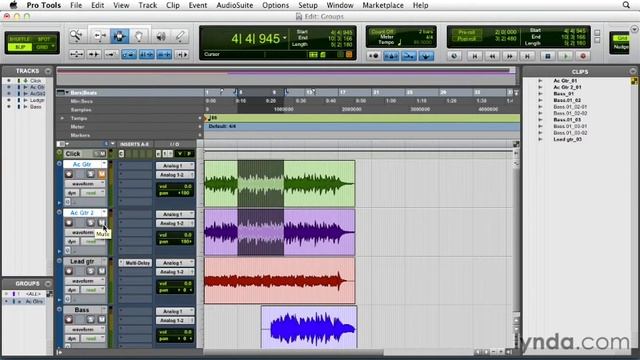Select the Grabber hand tool
Image resolution: width=640 pixels, height=360 pixels.
[139, 36]
